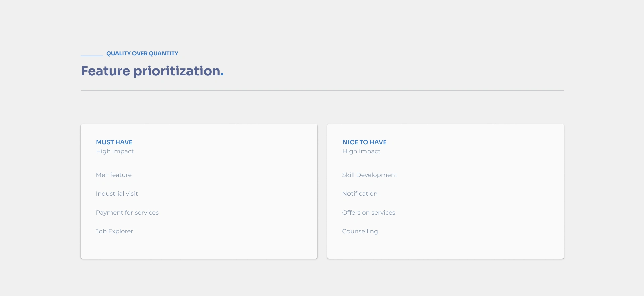Select the NICE TO HAVE card title
This screenshot has width=644, height=296.
pyautogui.click(x=364, y=142)
